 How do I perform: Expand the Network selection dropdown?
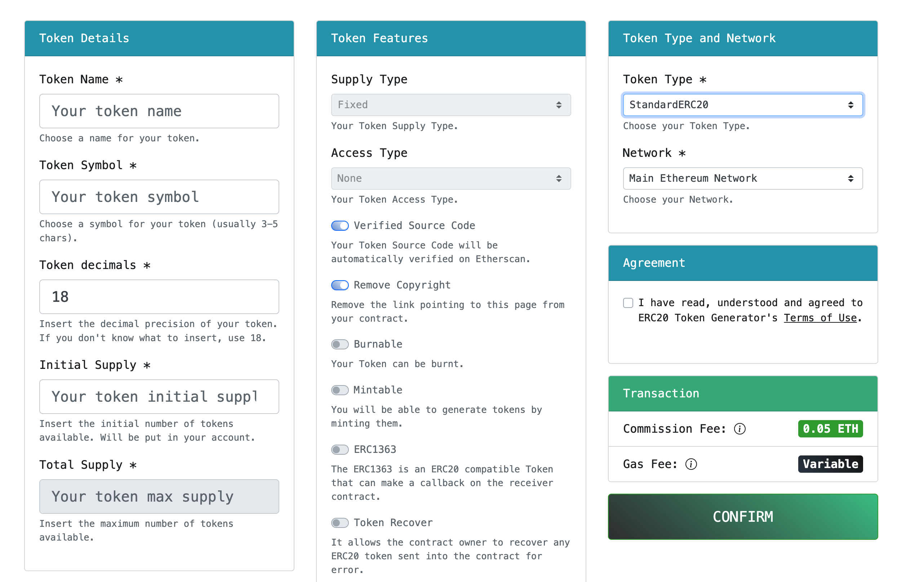coord(742,178)
